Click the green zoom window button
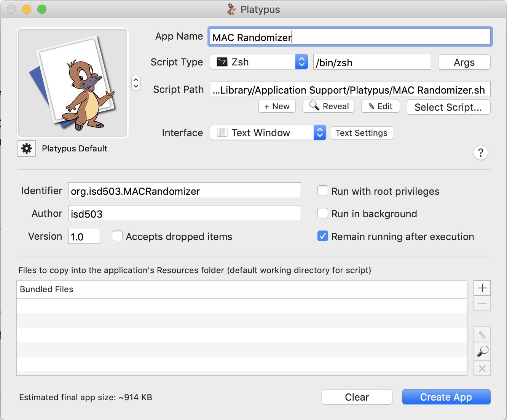507x420 pixels. click(x=42, y=9)
